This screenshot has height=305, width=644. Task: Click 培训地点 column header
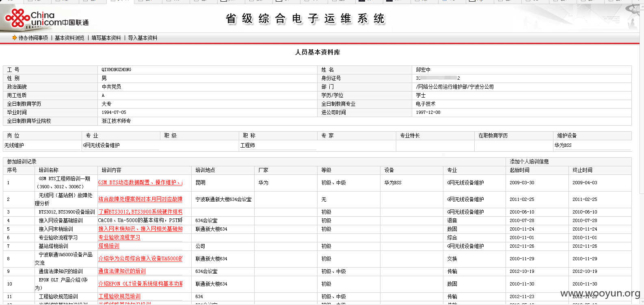[x=205, y=170]
